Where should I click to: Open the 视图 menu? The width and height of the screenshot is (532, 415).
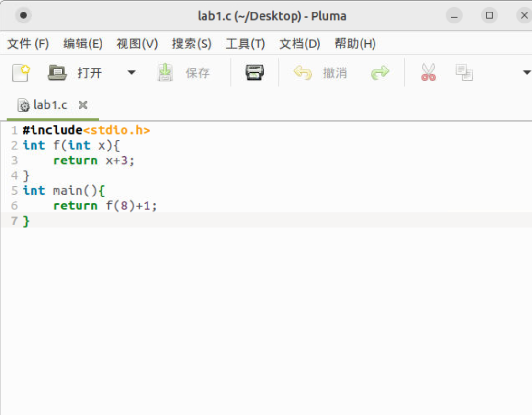point(136,44)
